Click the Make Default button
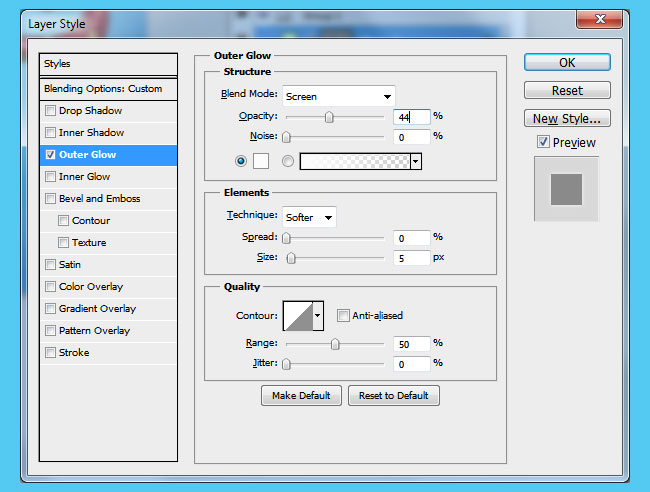 pos(301,395)
